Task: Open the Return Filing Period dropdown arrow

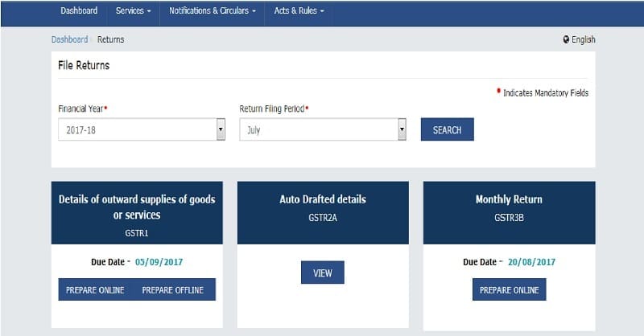Action: [x=402, y=129]
